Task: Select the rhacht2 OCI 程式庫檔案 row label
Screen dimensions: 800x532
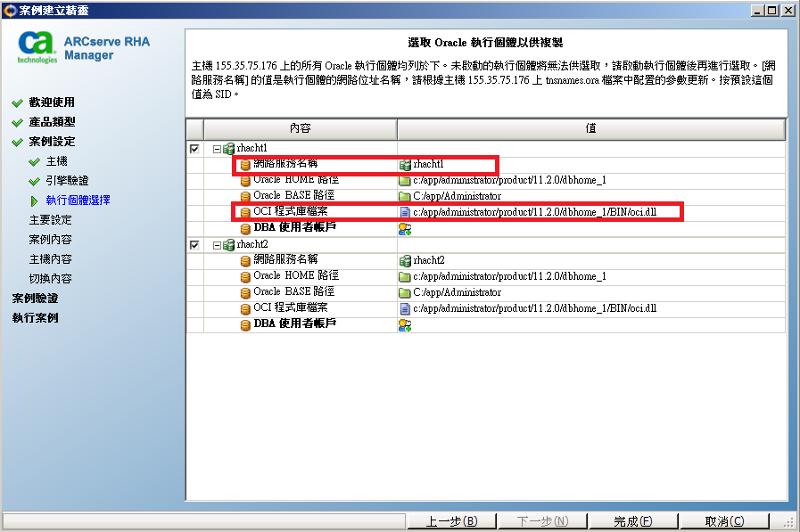Action: [291, 307]
